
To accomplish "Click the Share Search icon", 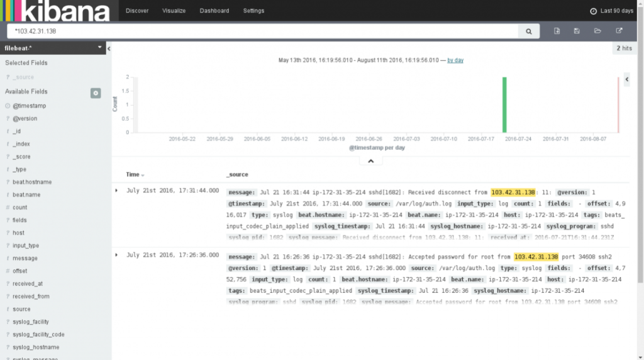I will pos(619,31).
